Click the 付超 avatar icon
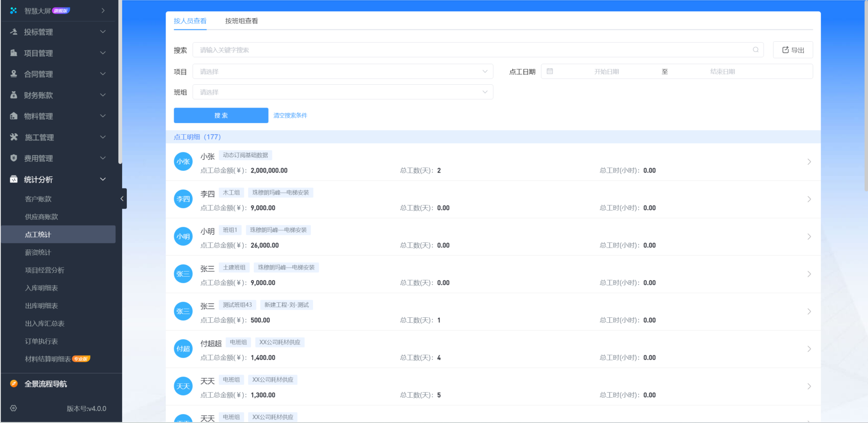868x423 pixels. pyautogui.click(x=183, y=349)
